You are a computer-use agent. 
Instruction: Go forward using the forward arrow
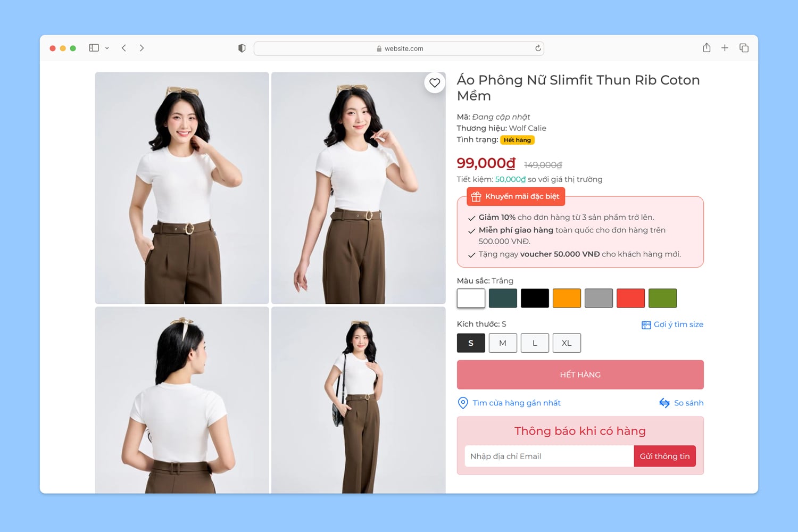[142, 48]
